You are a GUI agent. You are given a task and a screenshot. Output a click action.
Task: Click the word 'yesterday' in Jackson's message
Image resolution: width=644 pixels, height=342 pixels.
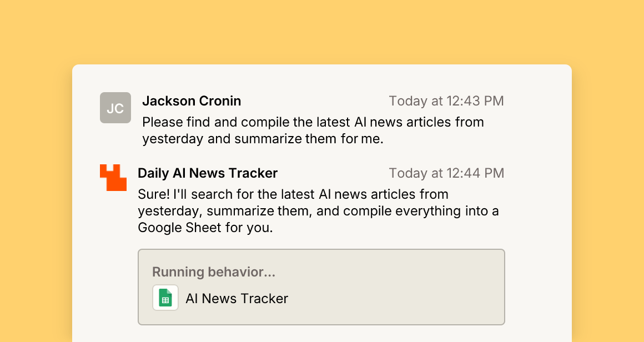(x=173, y=139)
